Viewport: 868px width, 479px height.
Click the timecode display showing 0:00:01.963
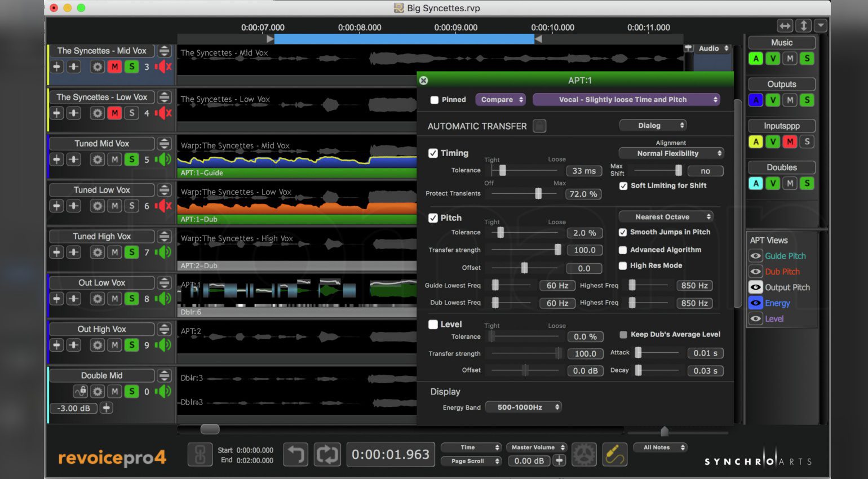point(390,454)
